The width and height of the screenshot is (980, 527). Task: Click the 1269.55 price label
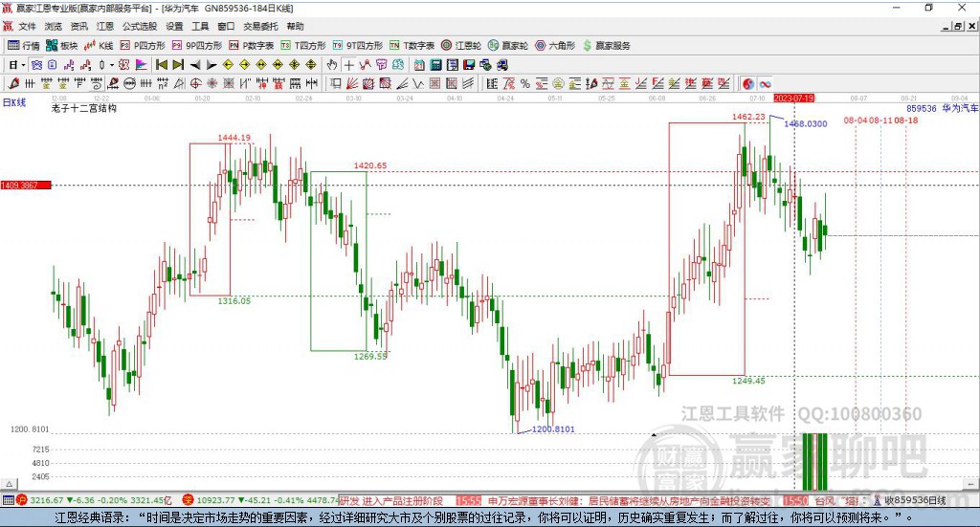tap(370, 356)
